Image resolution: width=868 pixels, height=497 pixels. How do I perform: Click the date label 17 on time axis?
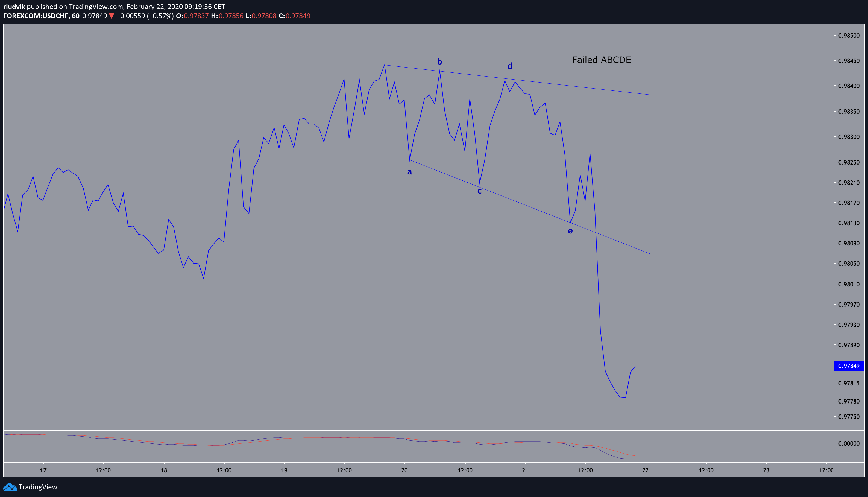(x=43, y=470)
